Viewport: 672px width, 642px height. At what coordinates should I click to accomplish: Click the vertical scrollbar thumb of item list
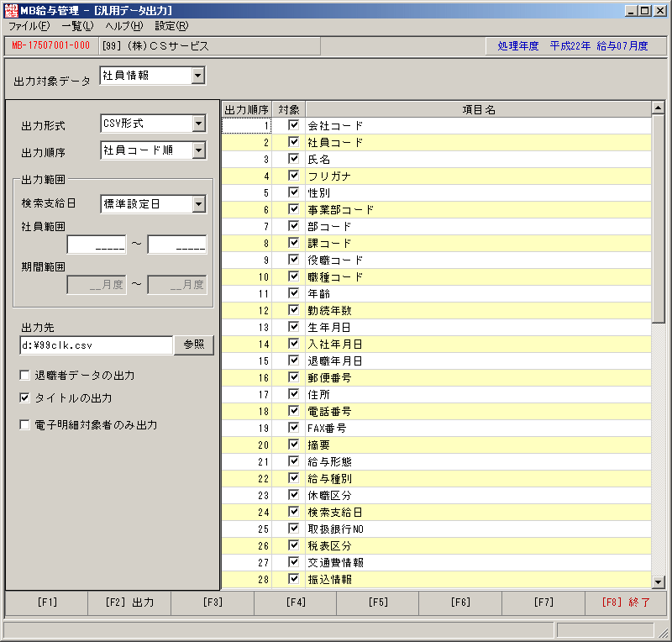tap(658, 218)
